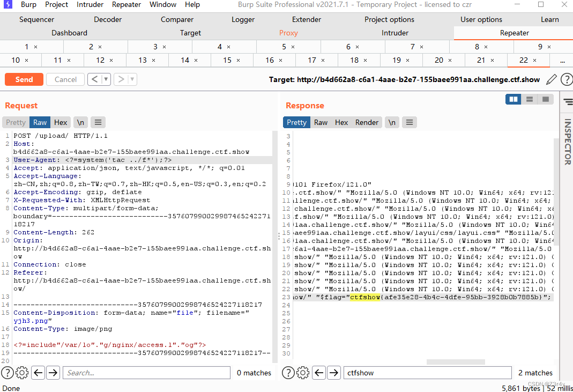
Task: Expand history dropdown next to back arrow
Action: [x=106, y=79]
